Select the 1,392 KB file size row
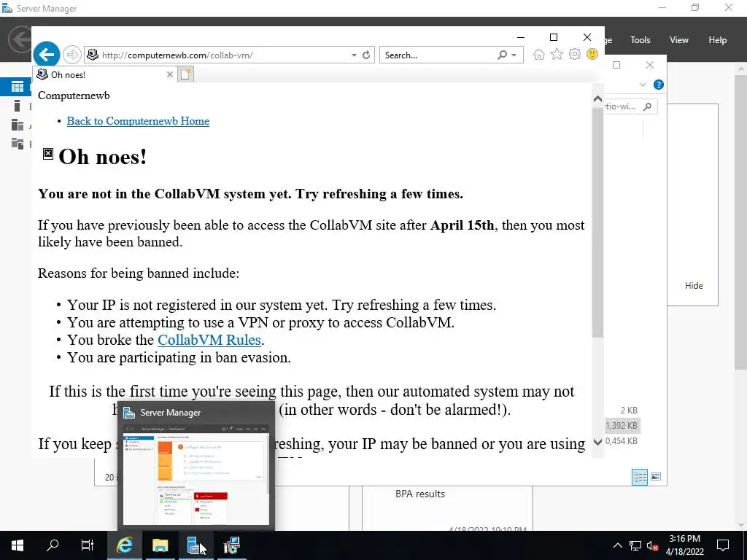The image size is (747, 560). coord(622,426)
